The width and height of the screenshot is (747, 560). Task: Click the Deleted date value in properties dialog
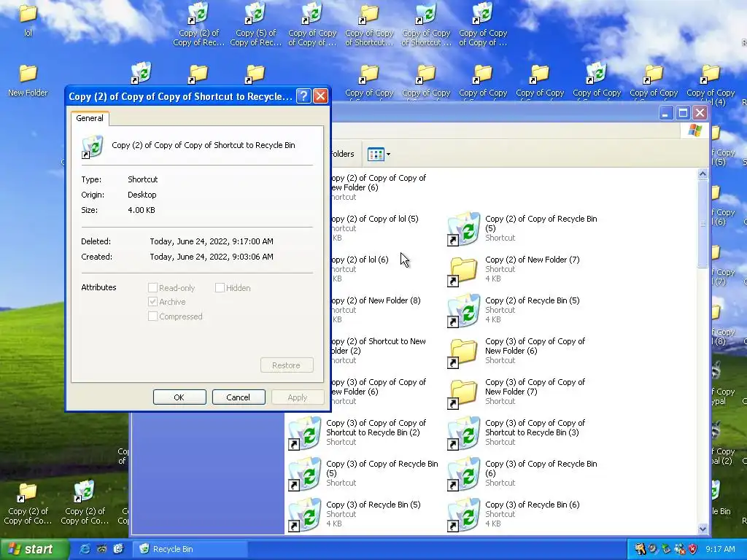[x=212, y=241]
